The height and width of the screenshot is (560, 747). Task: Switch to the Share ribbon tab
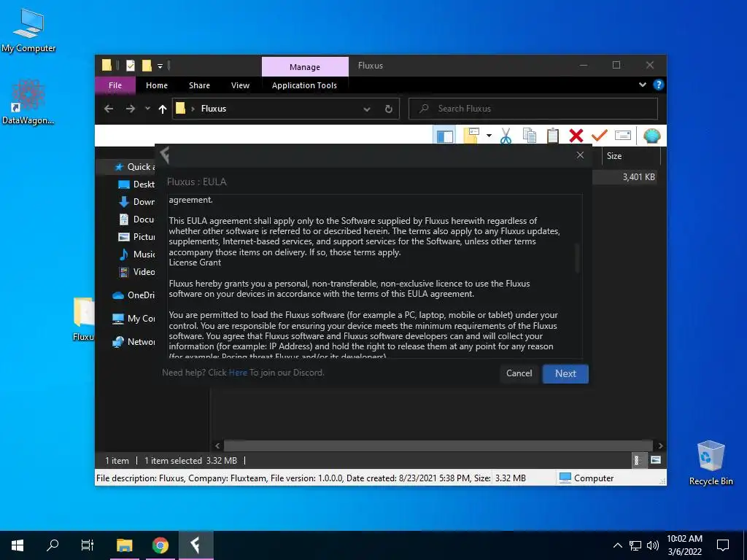click(x=199, y=85)
